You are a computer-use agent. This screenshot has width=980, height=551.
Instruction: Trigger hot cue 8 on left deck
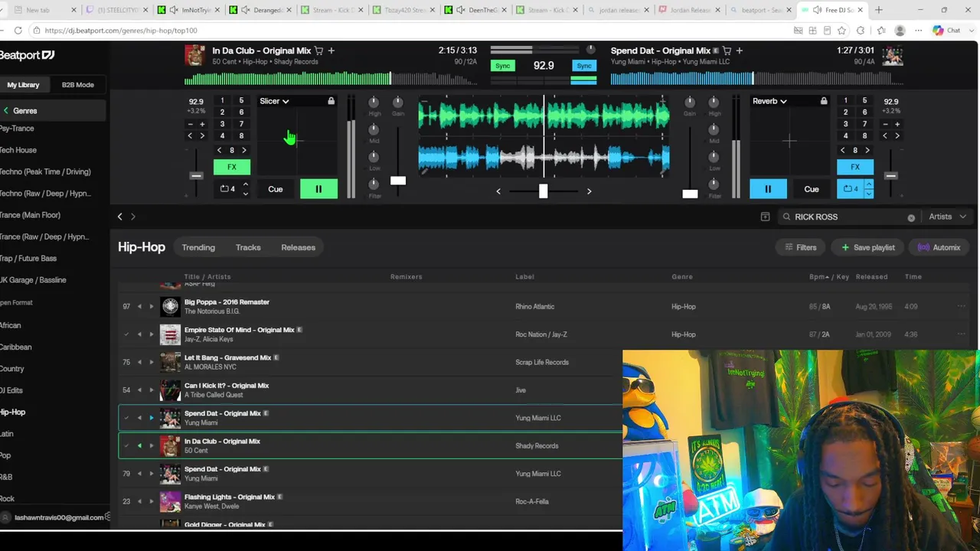tap(241, 136)
